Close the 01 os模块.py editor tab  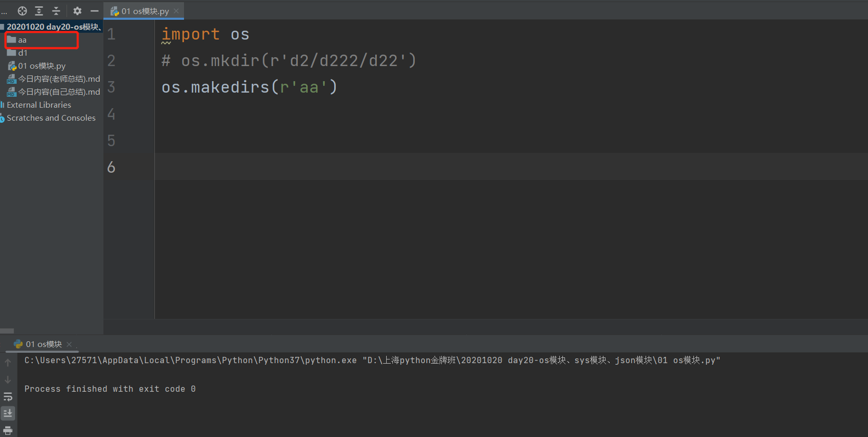(176, 11)
